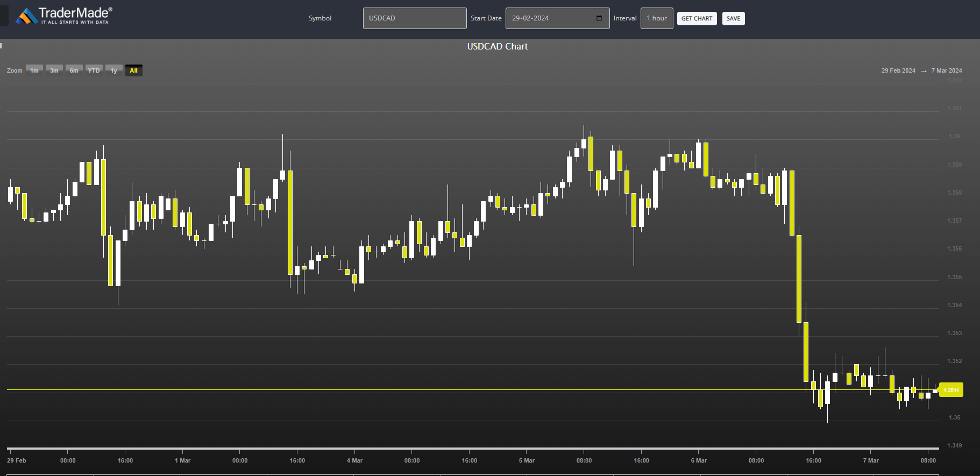Viewport: 980px width, 476px height.
Task: Click the Interval label
Action: point(625,18)
